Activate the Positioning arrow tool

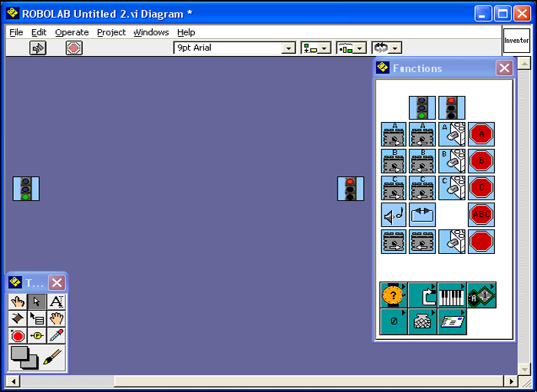pos(37,302)
